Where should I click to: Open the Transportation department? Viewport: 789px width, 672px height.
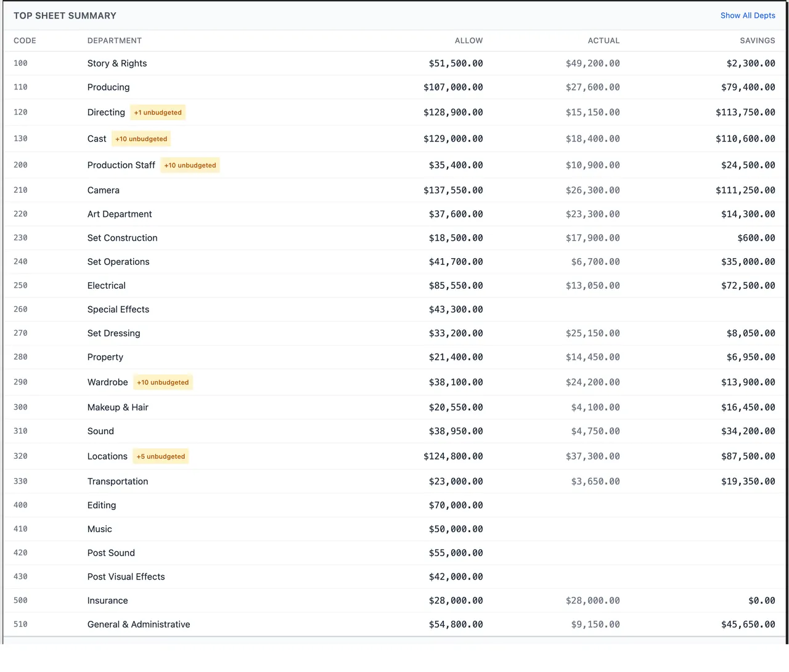coord(118,482)
